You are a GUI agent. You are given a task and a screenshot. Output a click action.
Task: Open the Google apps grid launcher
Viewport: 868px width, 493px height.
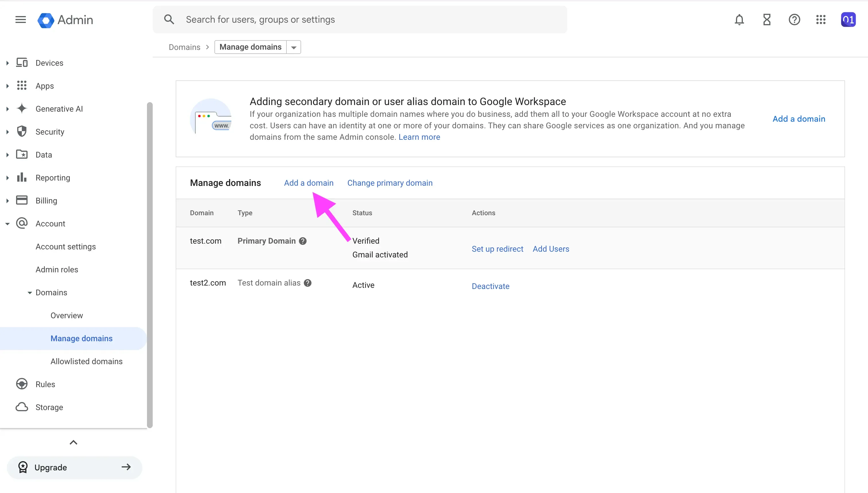[821, 19]
